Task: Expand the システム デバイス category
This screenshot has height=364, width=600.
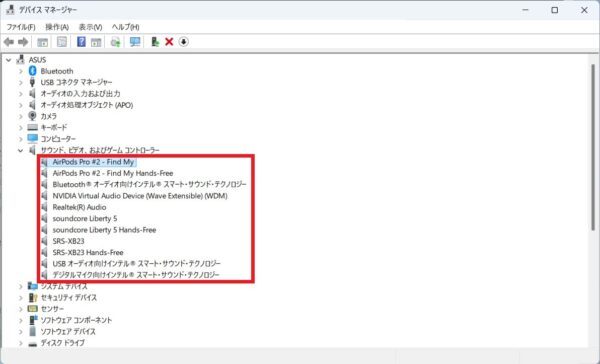Action: (x=21, y=286)
